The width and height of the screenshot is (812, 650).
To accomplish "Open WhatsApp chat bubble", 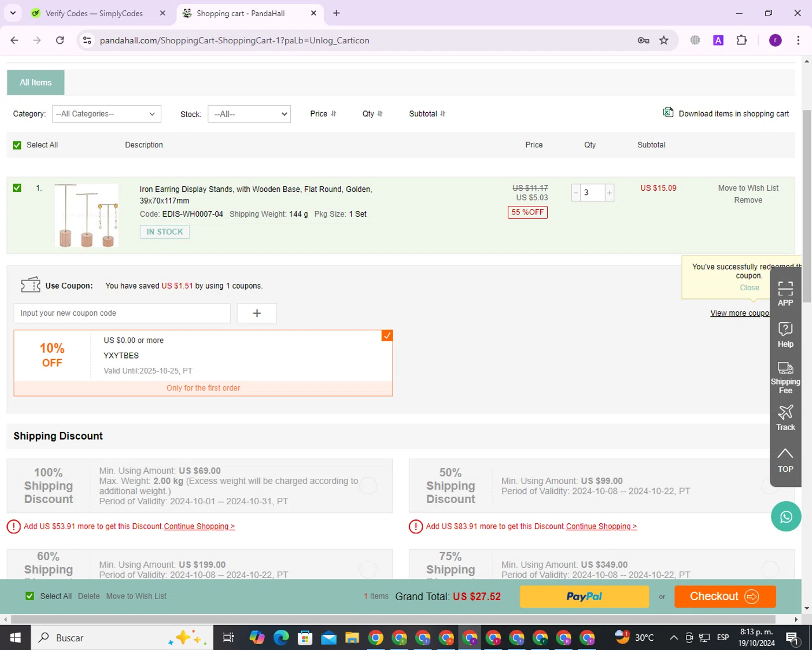I will coord(786,516).
